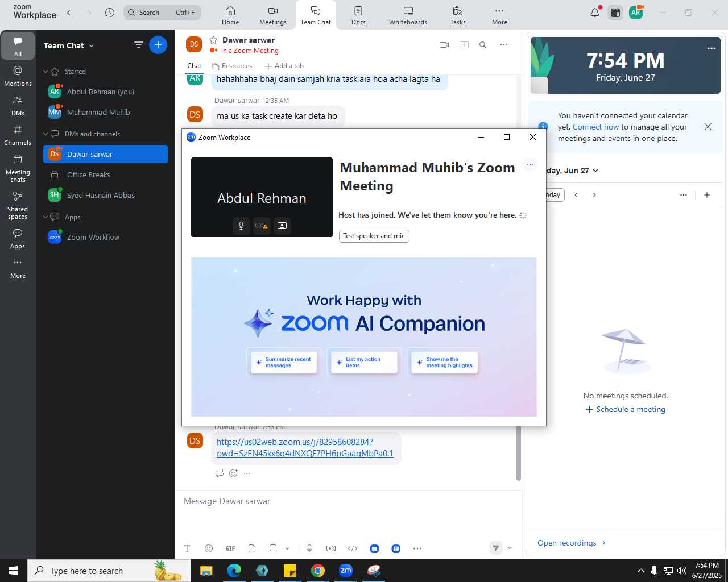Click the Search box in the top bar
The image size is (728, 582).
163,13
